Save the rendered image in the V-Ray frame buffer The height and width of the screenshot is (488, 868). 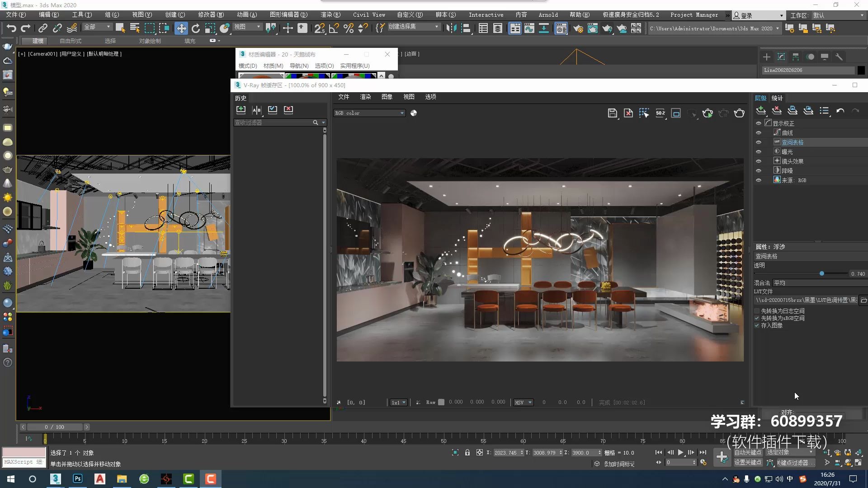tap(612, 113)
